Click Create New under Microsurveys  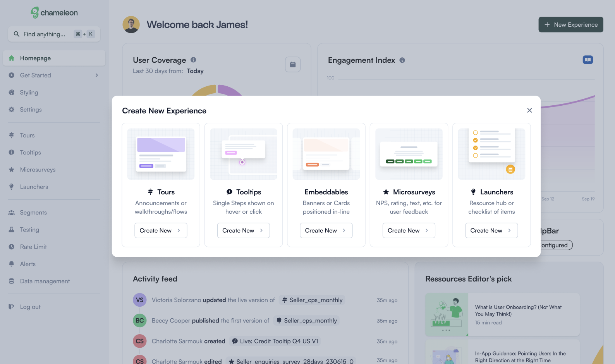pos(409,230)
